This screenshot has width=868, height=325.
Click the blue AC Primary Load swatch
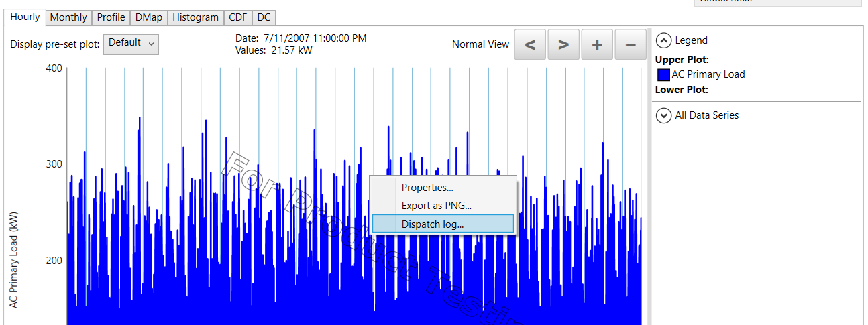click(x=663, y=74)
